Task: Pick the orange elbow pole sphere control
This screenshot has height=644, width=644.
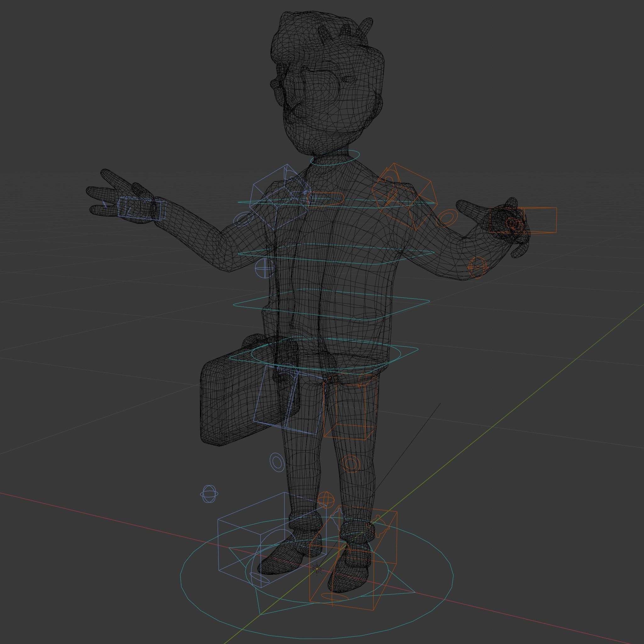Action: pyautogui.click(x=478, y=267)
